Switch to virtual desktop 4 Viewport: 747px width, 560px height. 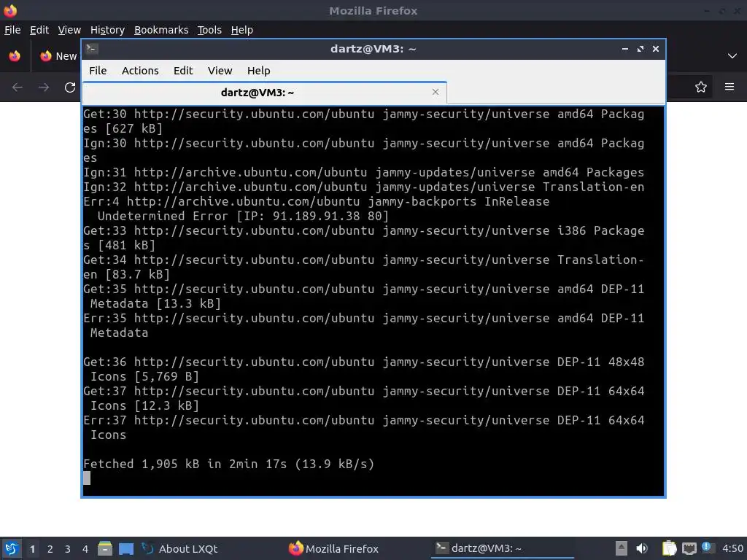85,549
